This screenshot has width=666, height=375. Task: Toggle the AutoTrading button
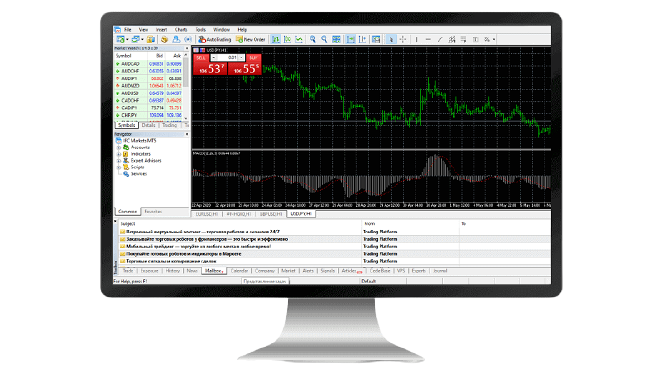(215, 39)
